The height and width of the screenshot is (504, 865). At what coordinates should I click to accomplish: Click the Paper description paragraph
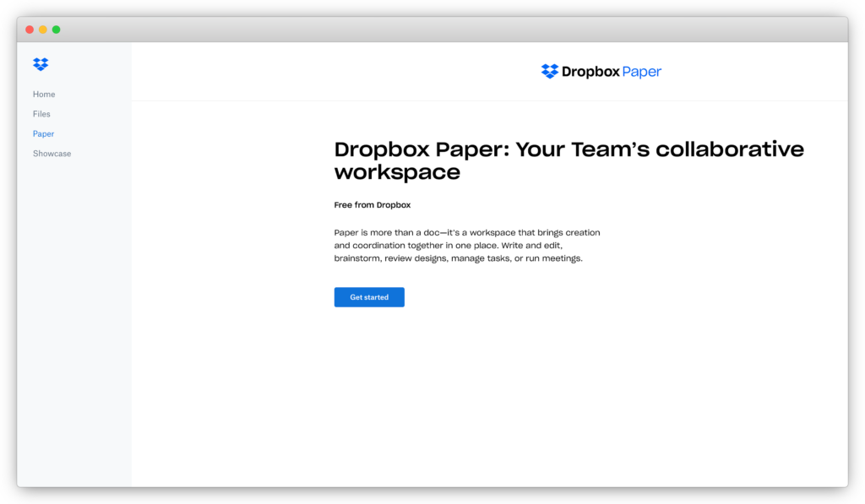click(466, 245)
